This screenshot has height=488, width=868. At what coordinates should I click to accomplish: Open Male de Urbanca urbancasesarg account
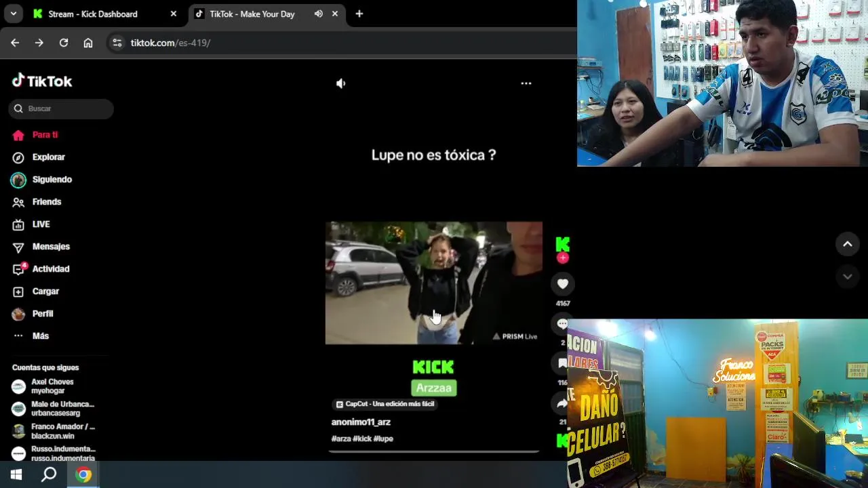tap(54, 409)
